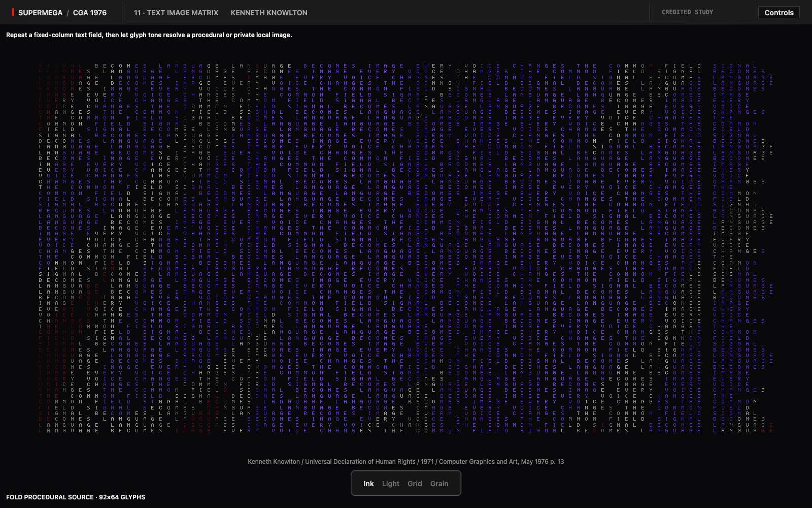Click the red SUPERMEGA logo bar
Image resolution: width=812 pixels, height=508 pixels.
tap(13, 12)
